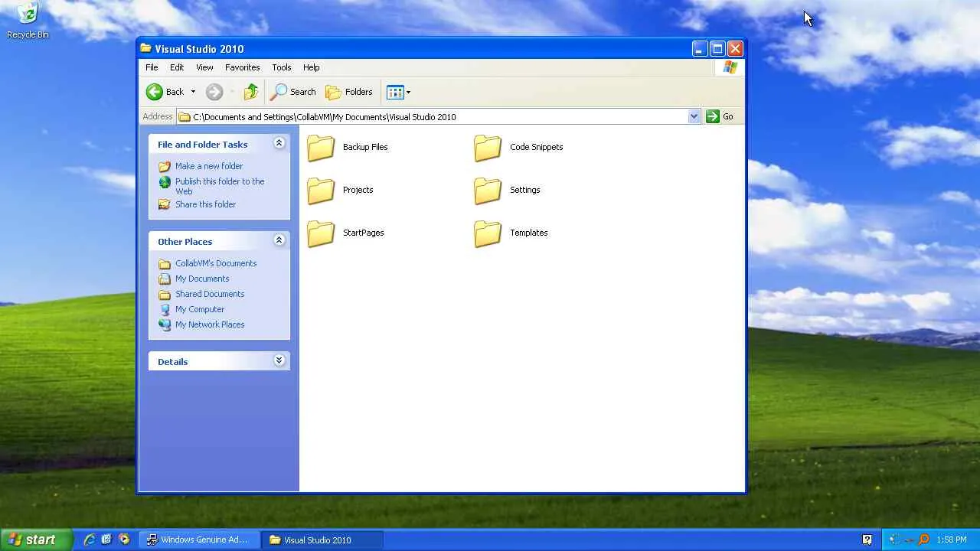Open the File menu

(152, 67)
